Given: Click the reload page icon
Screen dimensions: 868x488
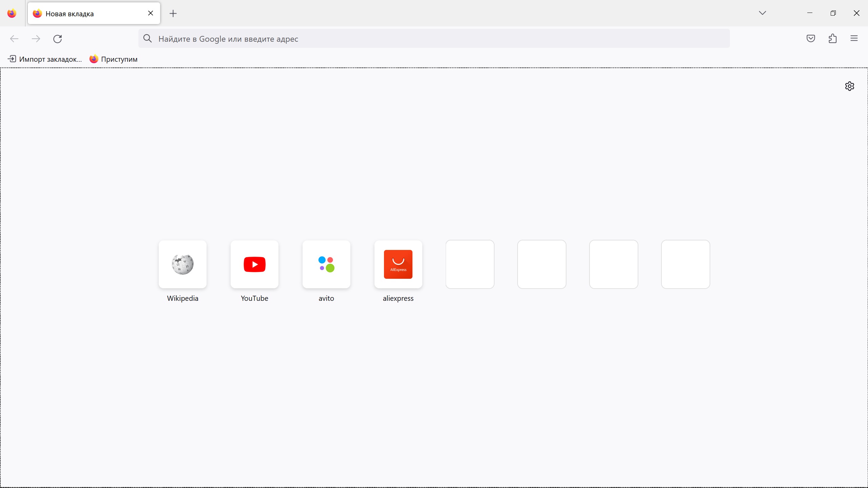Looking at the screenshot, I should 58,39.
